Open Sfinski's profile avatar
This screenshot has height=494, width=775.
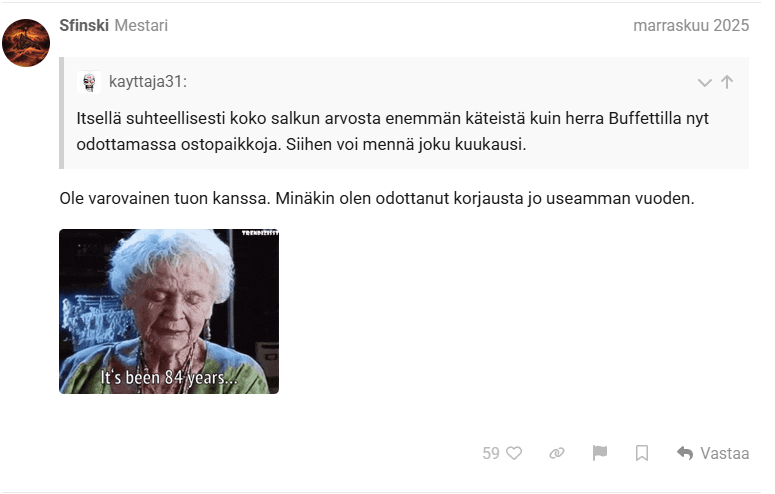pos(26,43)
